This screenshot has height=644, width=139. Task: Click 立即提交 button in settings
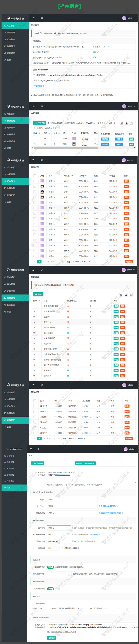52,638
